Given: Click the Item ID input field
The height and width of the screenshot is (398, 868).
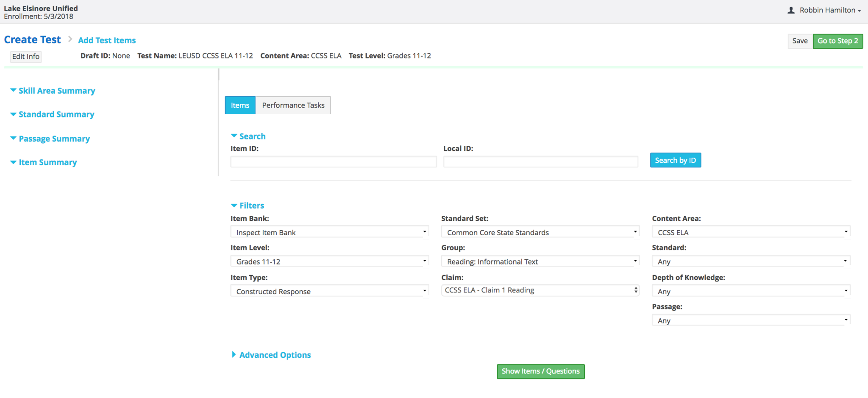Looking at the screenshot, I should pos(333,161).
